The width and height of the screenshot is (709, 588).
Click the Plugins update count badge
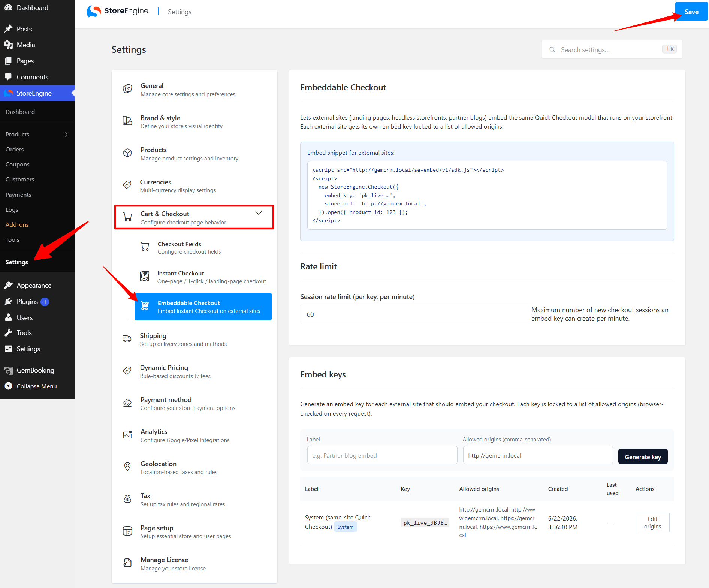[x=45, y=302]
